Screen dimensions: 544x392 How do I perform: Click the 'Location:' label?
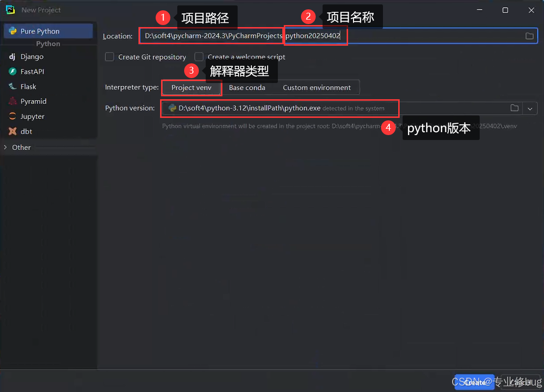(118, 36)
